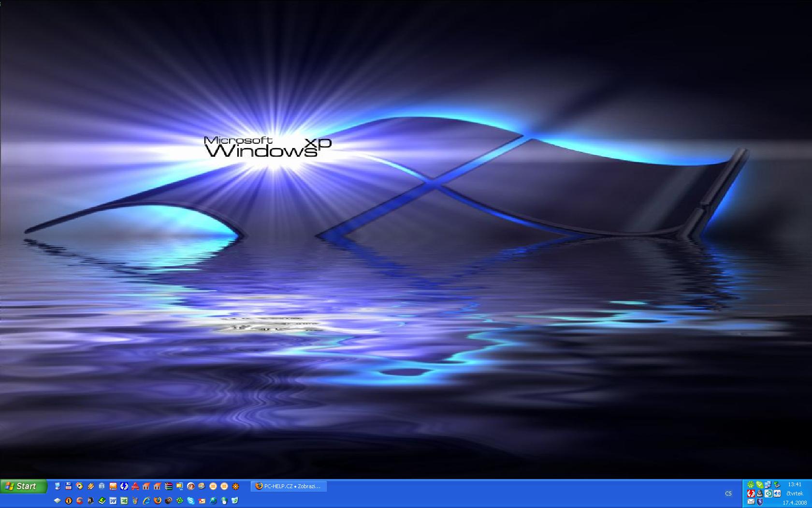Click the white envelope tray icon
This screenshot has height=508, width=812.
coord(751,502)
